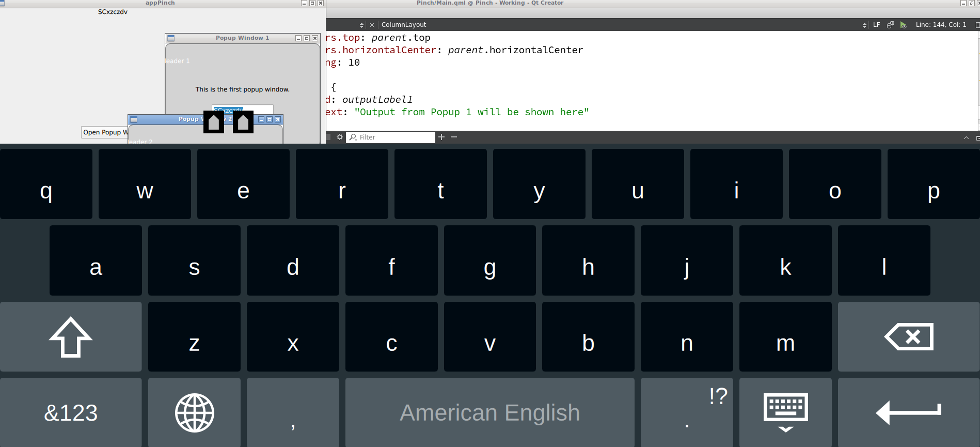Zoom out output pane with minus icon

[454, 137]
